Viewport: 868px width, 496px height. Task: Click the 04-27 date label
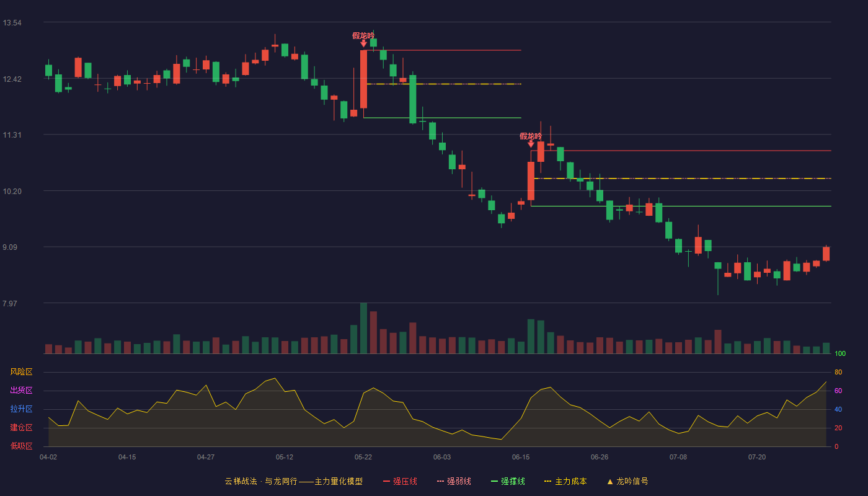point(206,457)
